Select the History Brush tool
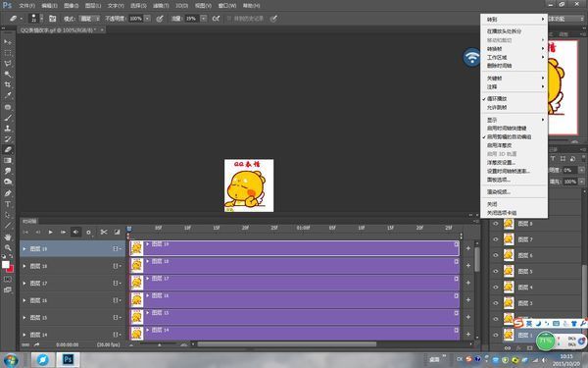The image size is (588, 368). click(8, 139)
